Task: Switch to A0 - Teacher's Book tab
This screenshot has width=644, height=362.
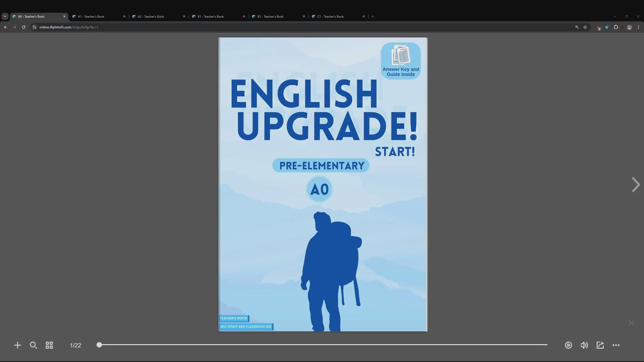Action: 39,17
